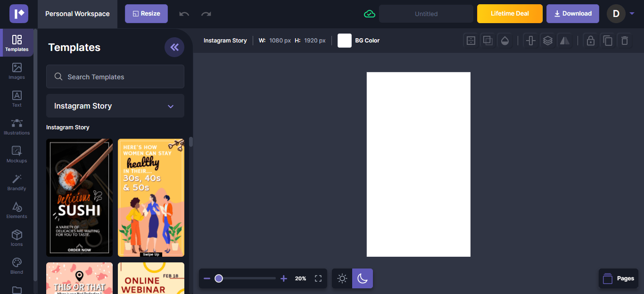The height and width of the screenshot is (294, 644).
Task: Click the lock element icon
Action: tap(590, 41)
